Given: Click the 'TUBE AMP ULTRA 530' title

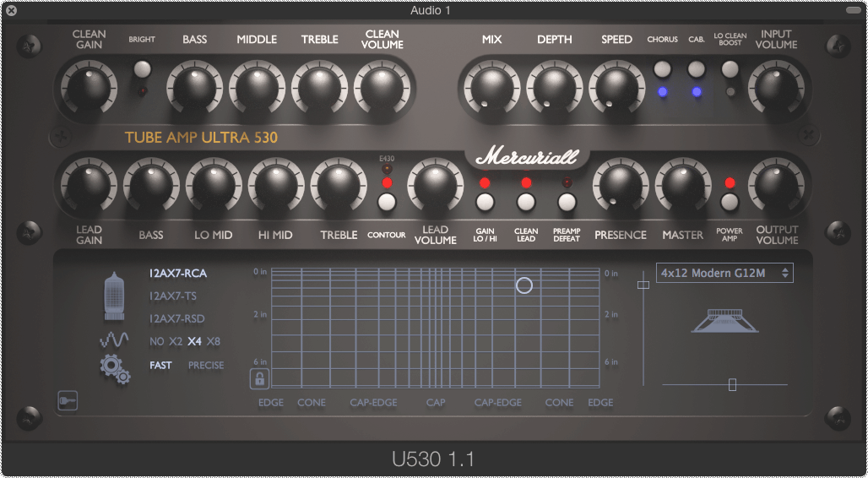Looking at the screenshot, I should click(x=201, y=138).
